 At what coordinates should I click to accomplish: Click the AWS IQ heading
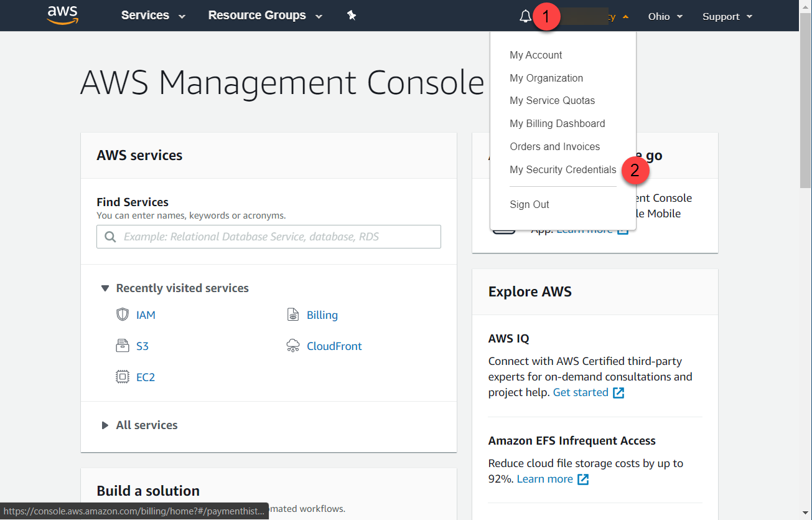click(508, 339)
